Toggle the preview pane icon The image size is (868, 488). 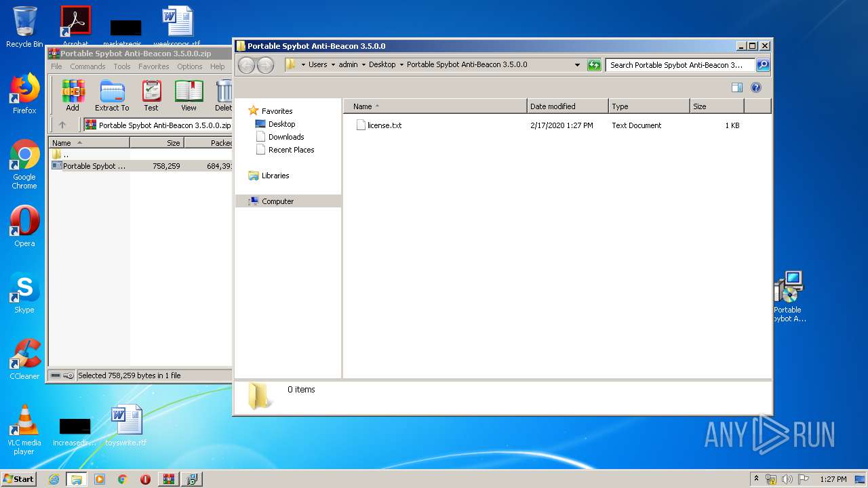pos(737,87)
